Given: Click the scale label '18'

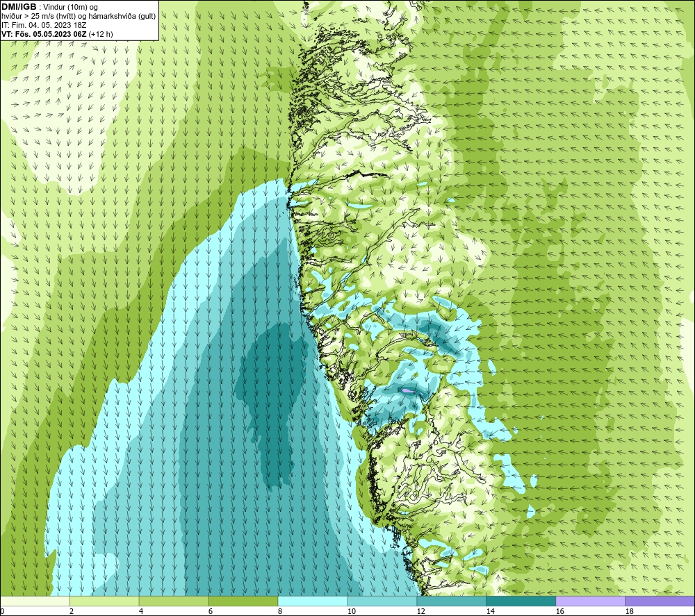Looking at the screenshot, I should click(x=629, y=612).
